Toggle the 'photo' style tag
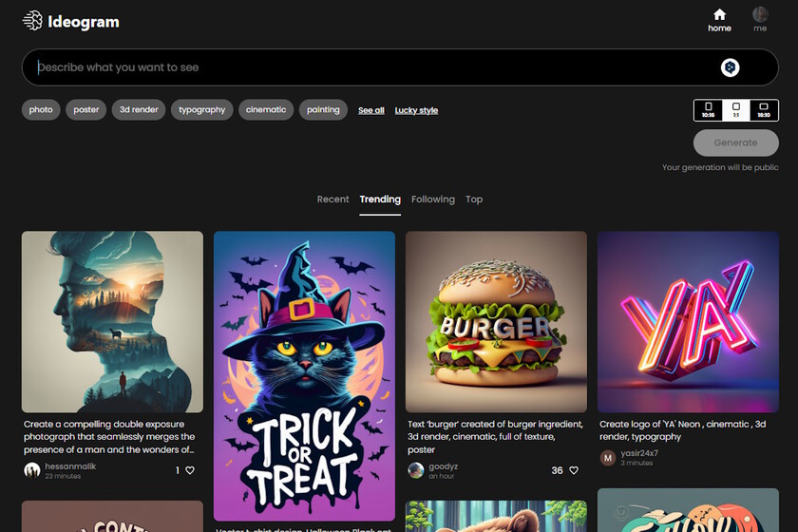 41,110
